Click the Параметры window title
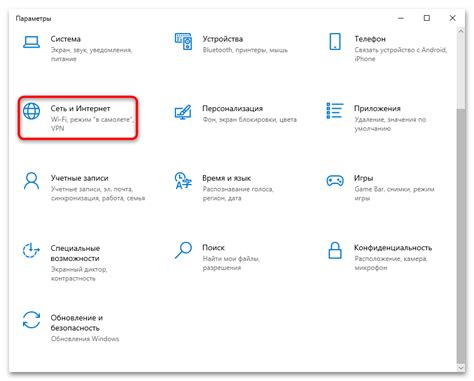 (33, 19)
